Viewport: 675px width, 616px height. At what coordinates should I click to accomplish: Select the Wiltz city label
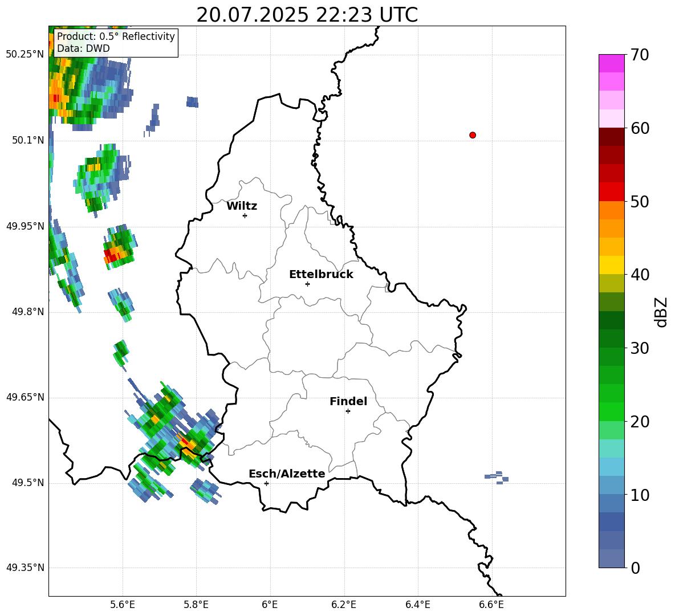(242, 206)
